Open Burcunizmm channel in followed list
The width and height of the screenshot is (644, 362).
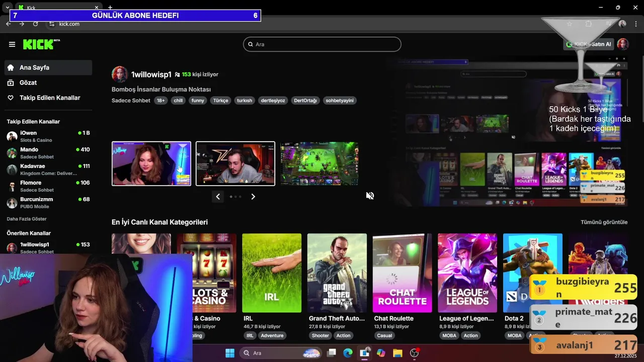48,203
